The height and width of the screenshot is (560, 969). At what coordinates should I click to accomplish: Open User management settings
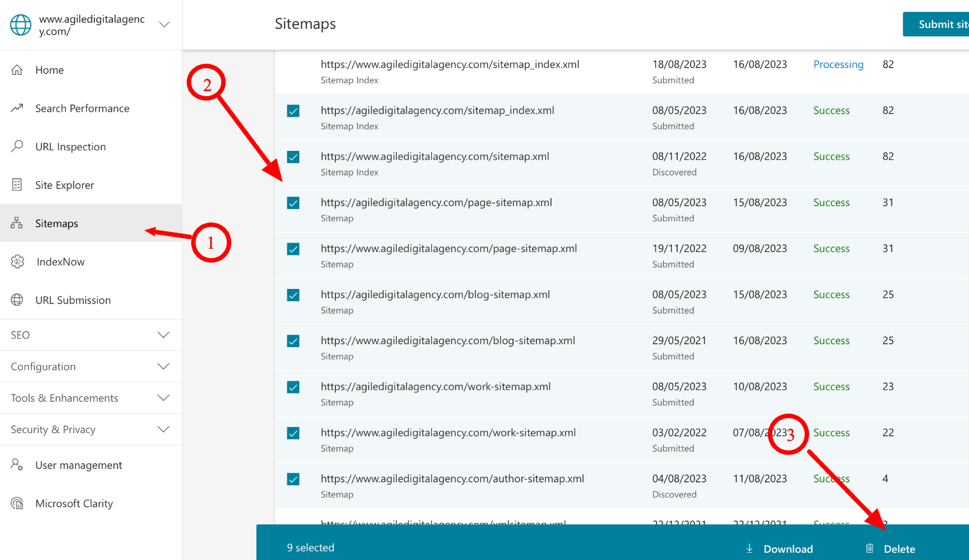(78, 464)
